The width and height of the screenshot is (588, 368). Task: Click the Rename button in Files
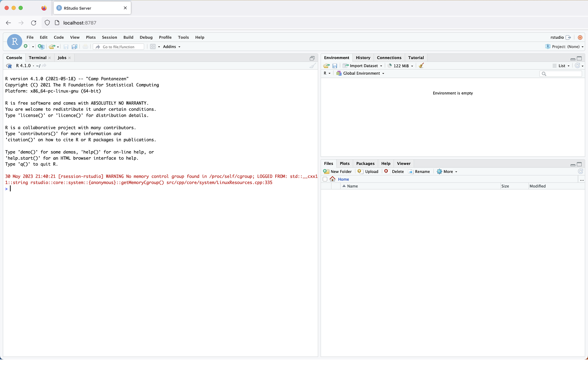419,172
